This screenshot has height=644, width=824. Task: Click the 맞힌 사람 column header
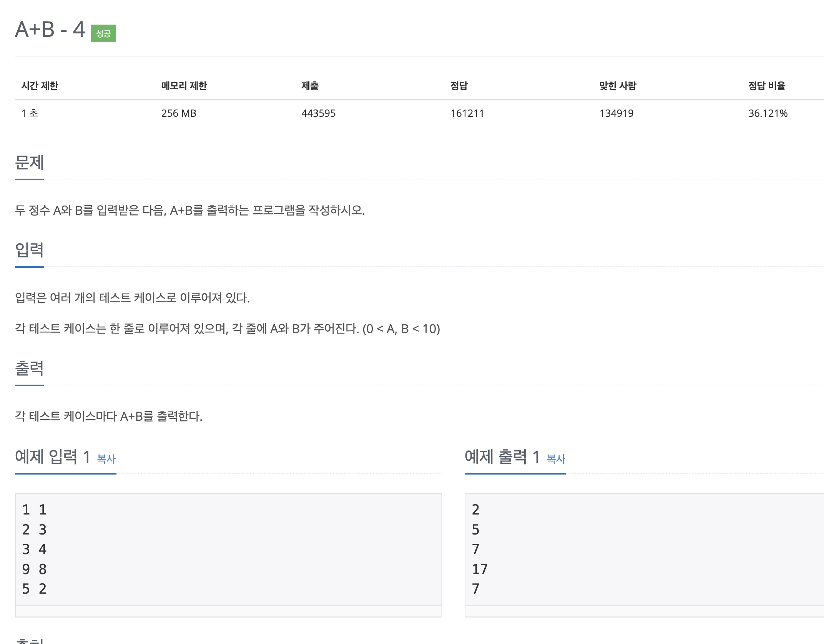pos(618,86)
